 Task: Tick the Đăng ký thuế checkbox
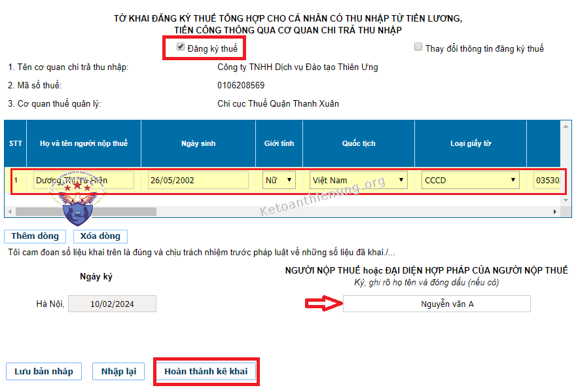[181, 47]
